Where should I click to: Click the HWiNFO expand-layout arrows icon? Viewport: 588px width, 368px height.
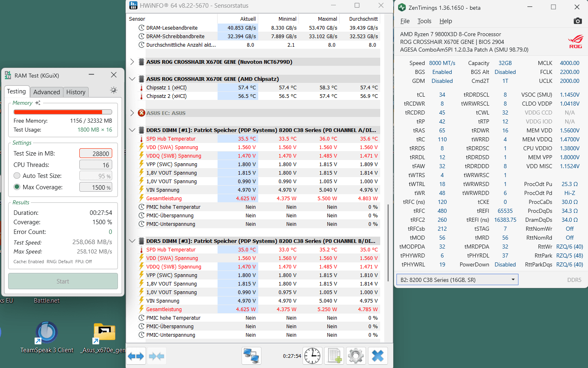[x=136, y=356]
